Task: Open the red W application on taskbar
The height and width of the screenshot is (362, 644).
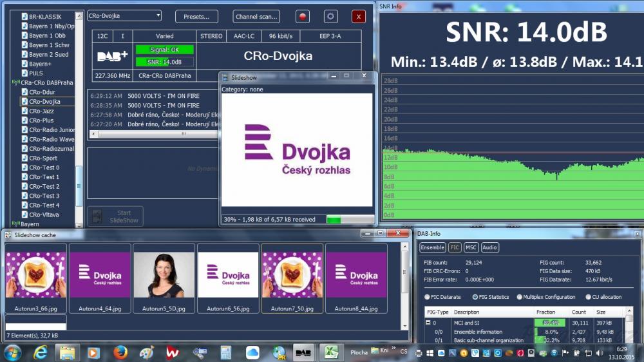Action: coord(173,352)
